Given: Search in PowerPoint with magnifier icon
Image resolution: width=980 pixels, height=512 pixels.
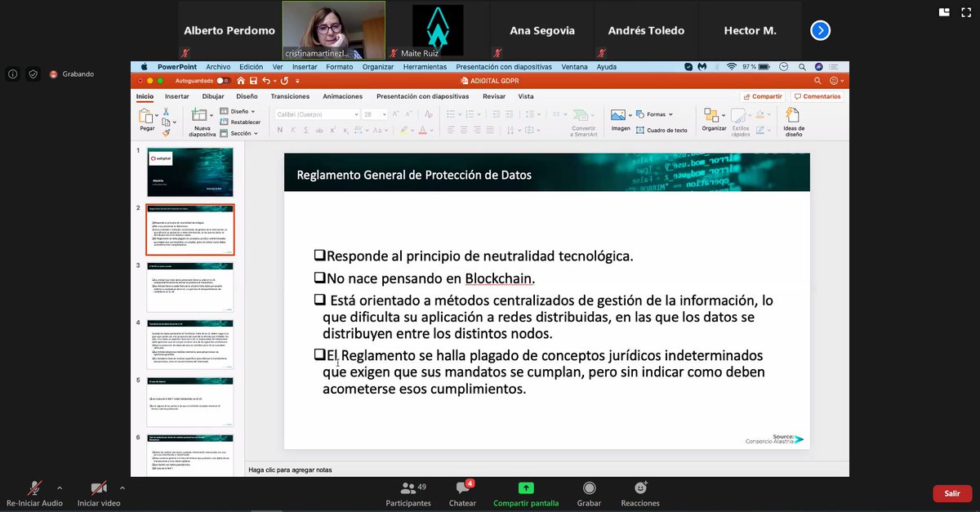Looking at the screenshot, I should click(x=817, y=81).
